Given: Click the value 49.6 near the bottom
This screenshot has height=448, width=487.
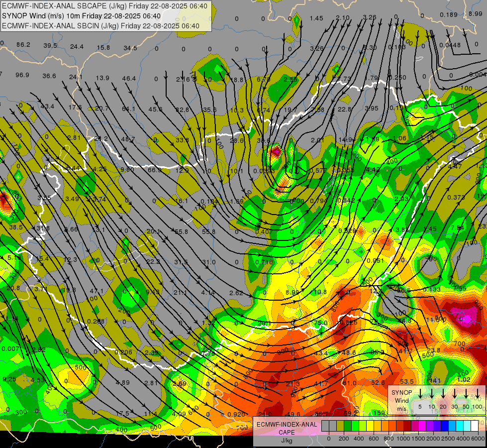Looking at the screenshot, I should tap(293, 414).
